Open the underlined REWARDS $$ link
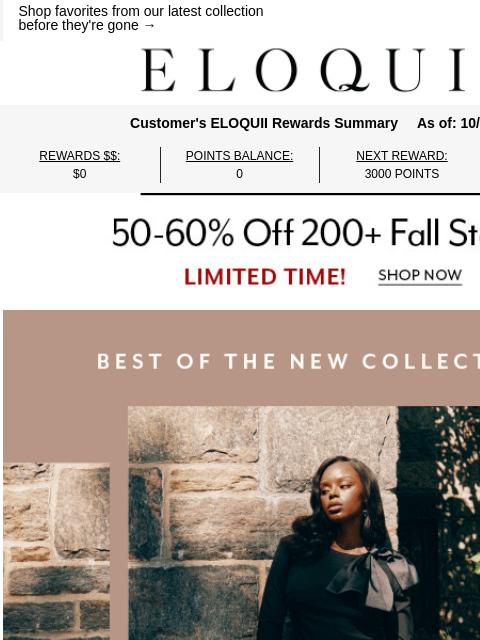Viewport: 480px width, 640px height. 80,156
